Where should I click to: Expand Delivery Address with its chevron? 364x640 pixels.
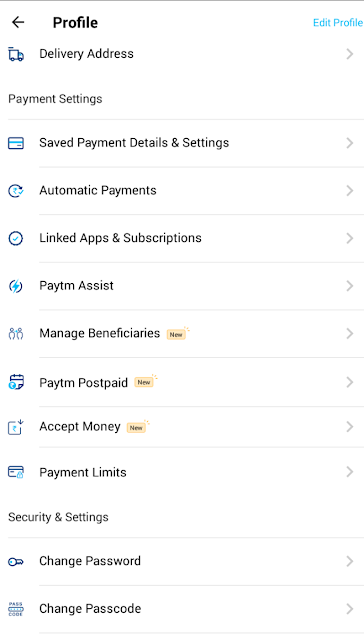(x=350, y=54)
